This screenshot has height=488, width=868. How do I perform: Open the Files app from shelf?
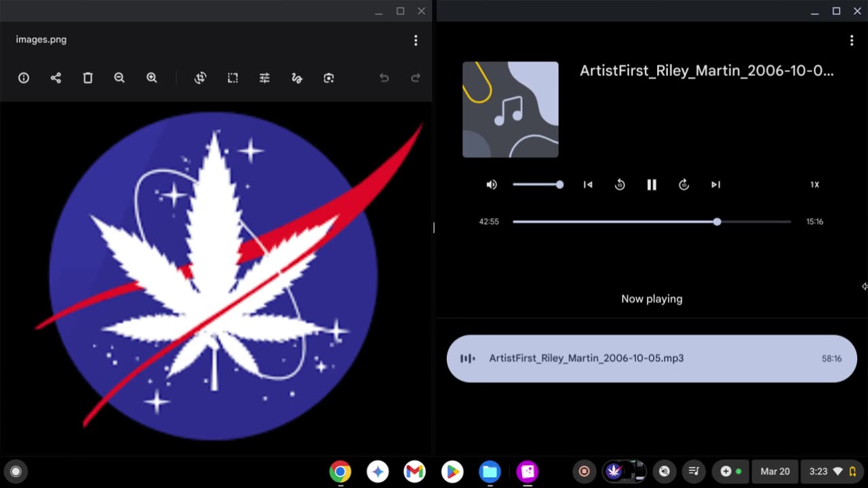(490, 471)
